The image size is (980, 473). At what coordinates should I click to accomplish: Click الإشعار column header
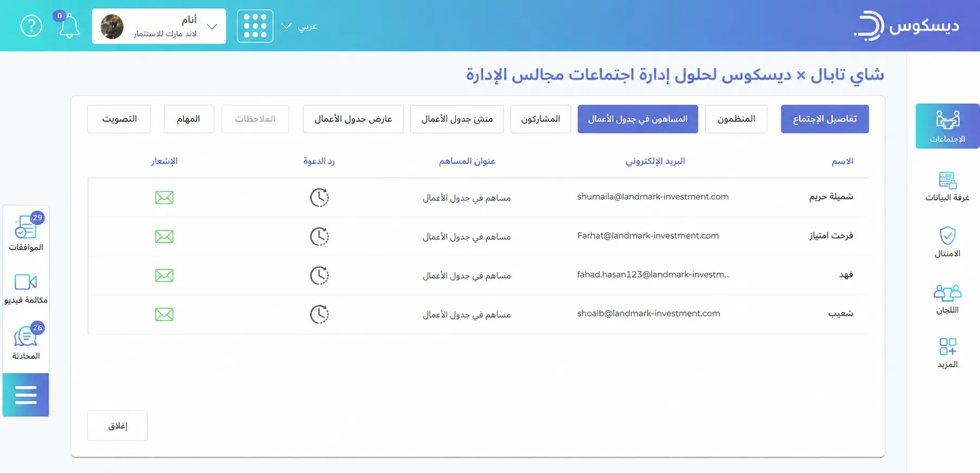(165, 161)
